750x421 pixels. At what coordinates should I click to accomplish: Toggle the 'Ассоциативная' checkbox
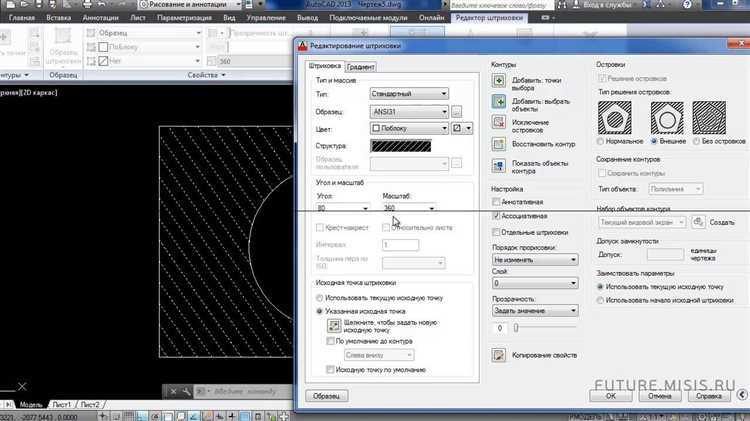click(497, 215)
